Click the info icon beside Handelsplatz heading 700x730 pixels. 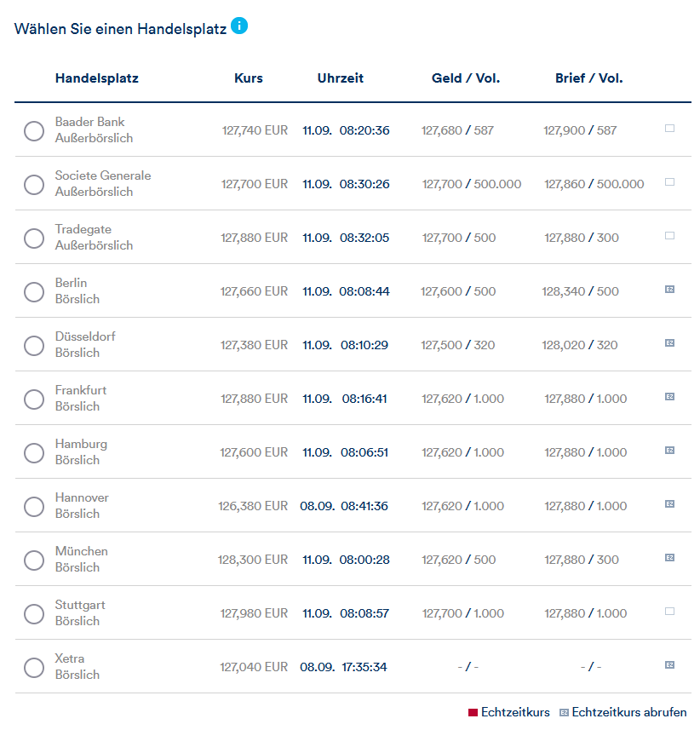click(x=239, y=26)
